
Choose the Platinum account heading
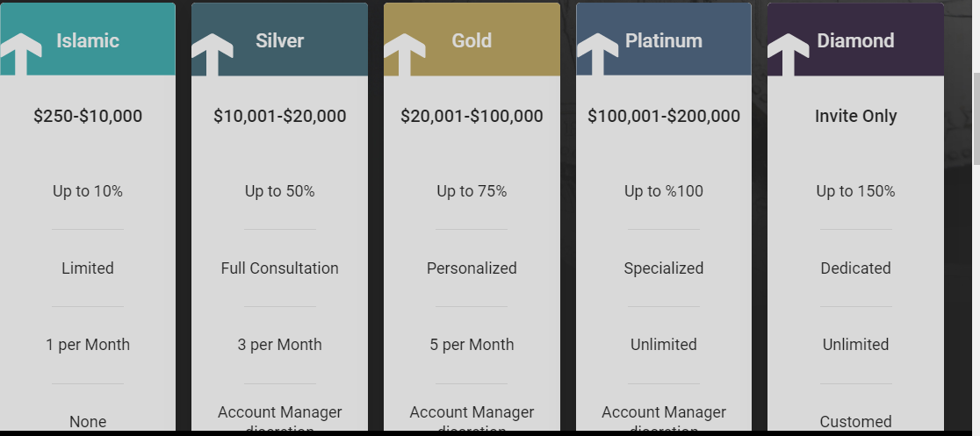pyautogui.click(x=664, y=40)
